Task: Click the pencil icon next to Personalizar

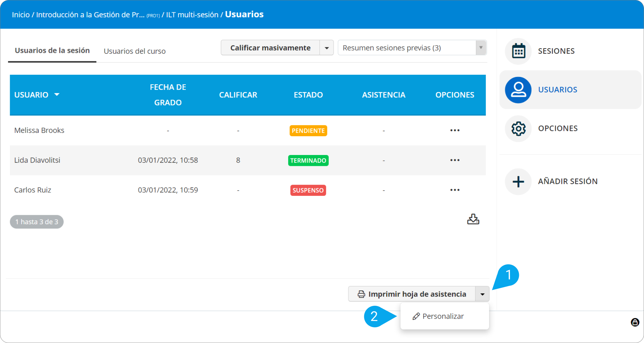Action: (x=416, y=316)
